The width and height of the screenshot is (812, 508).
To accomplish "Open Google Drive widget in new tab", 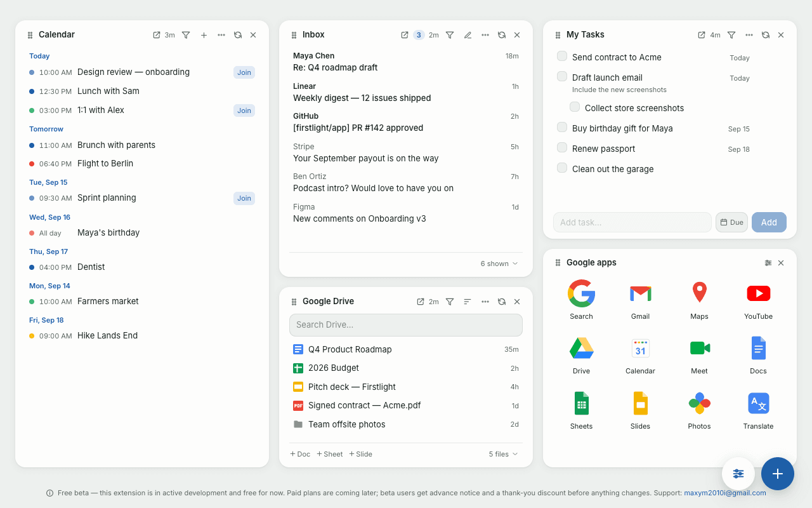I will 421,302.
